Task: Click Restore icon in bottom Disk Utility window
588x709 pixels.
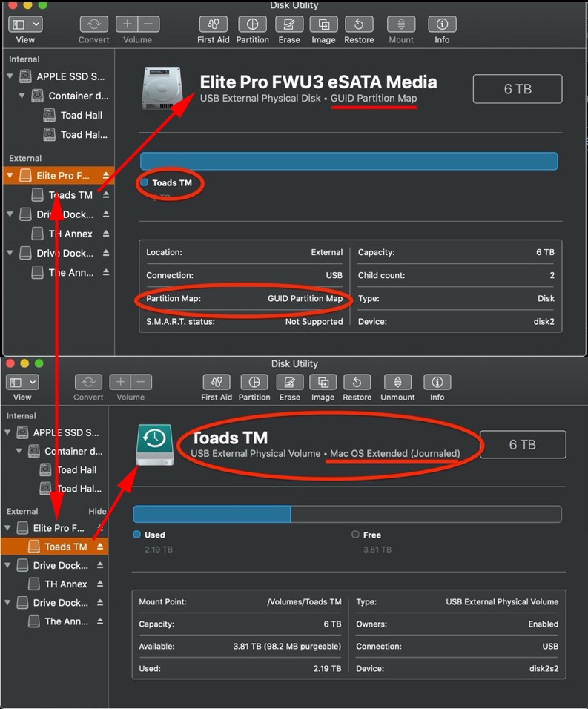Action: 357,382
